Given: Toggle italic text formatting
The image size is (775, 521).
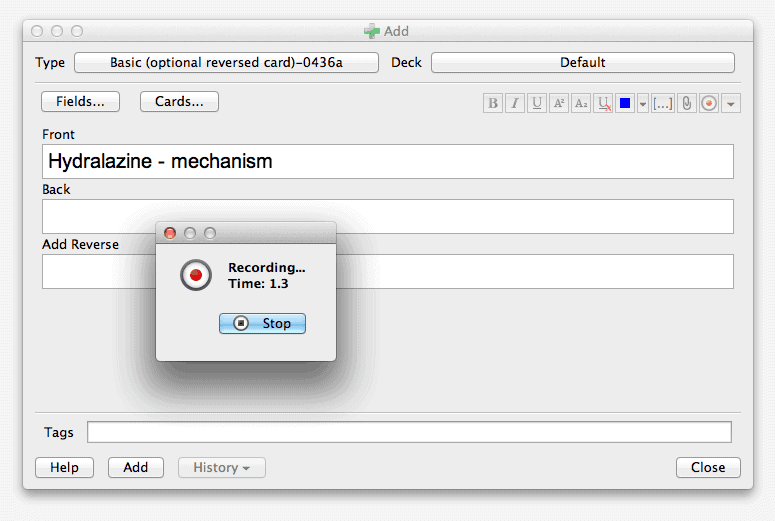Looking at the screenshot, I should 515,103.
